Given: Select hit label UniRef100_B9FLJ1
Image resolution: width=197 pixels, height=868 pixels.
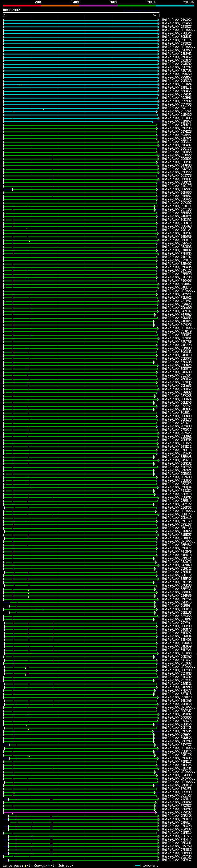Looking at the screenshot, I should [x=177, y=88].
